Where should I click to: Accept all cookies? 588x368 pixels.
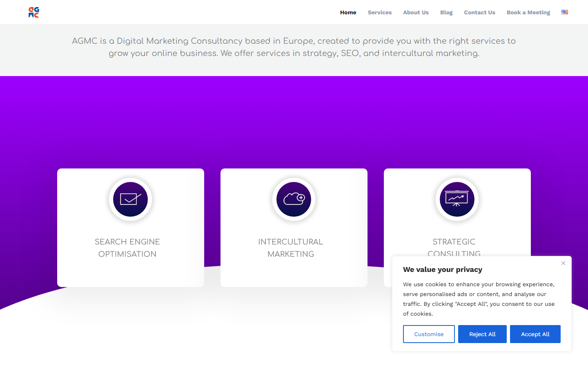(x=535, y=334)
